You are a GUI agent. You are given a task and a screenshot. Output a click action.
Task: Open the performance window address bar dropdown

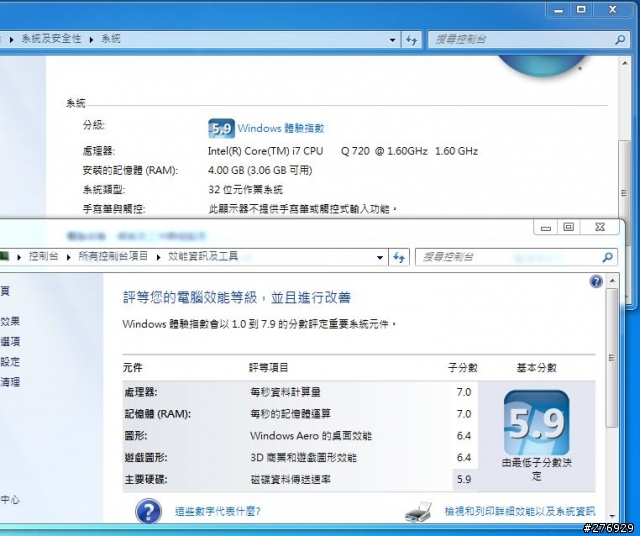pos(380,258)
